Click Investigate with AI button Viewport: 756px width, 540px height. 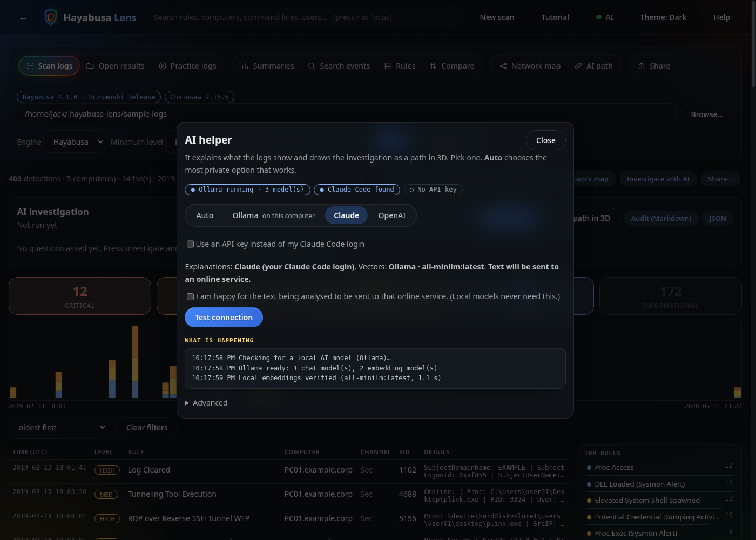coord(658,179)
